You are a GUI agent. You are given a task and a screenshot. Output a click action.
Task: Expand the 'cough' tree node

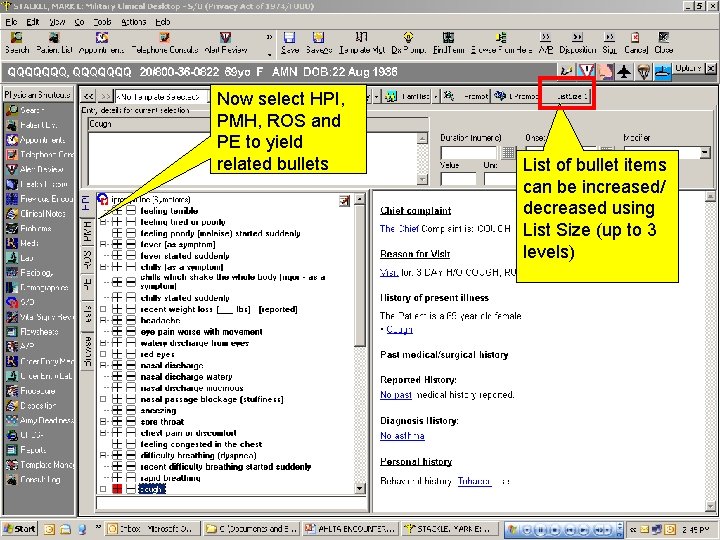pyautogui.click(x=103, y=489)
